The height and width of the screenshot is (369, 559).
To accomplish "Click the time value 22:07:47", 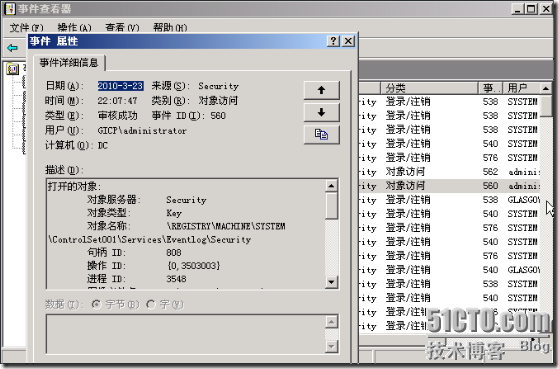I will pos(117,101).
